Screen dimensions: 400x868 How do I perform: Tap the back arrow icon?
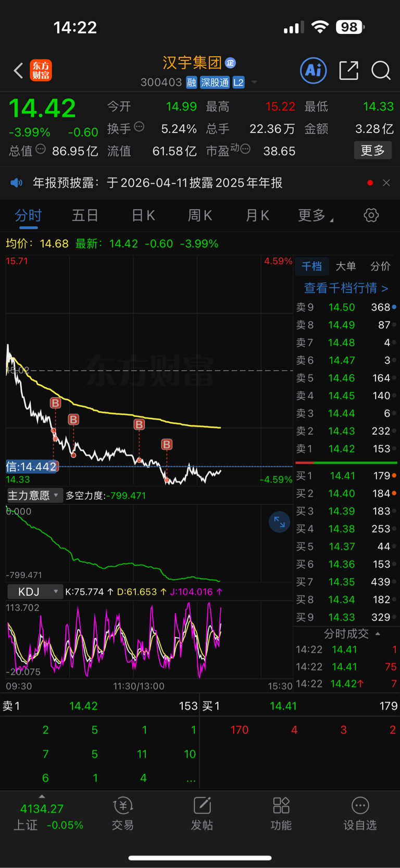[19, 70]
